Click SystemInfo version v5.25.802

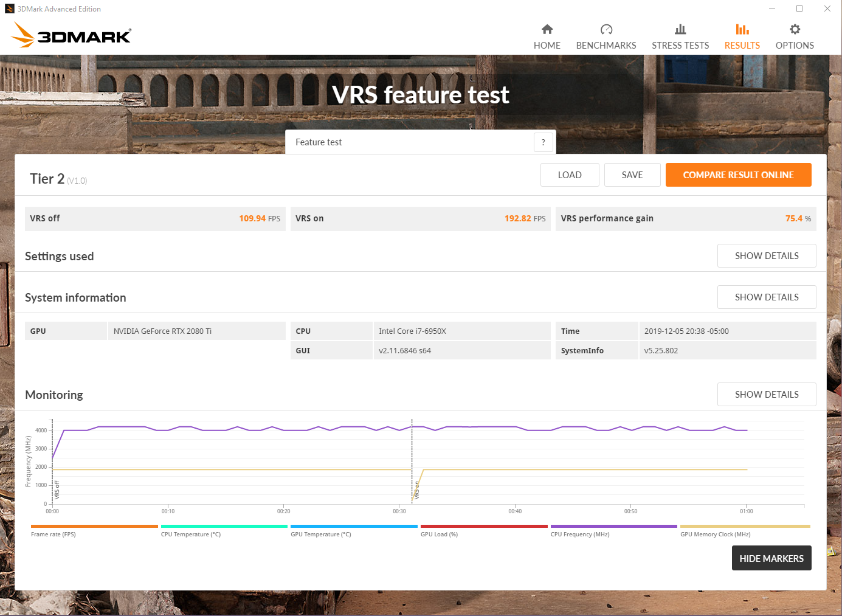pyautogui.click(x=661, y=351)
